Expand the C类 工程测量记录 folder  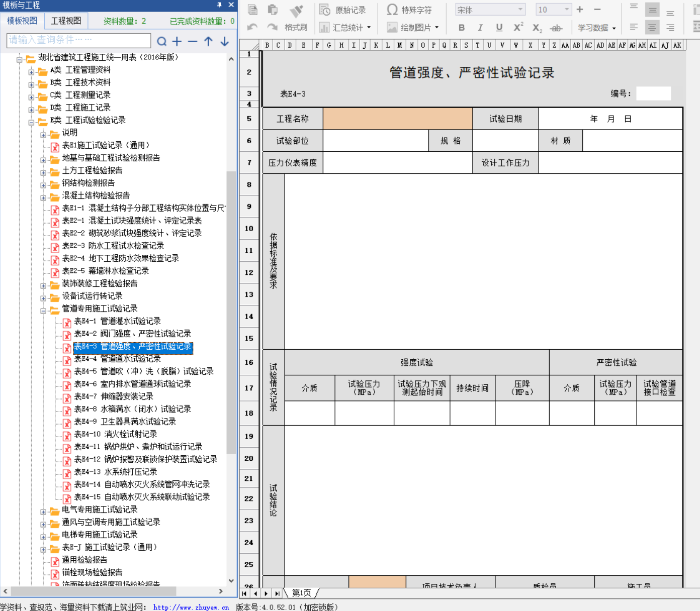pyautogui.click(x=31, y=97)
